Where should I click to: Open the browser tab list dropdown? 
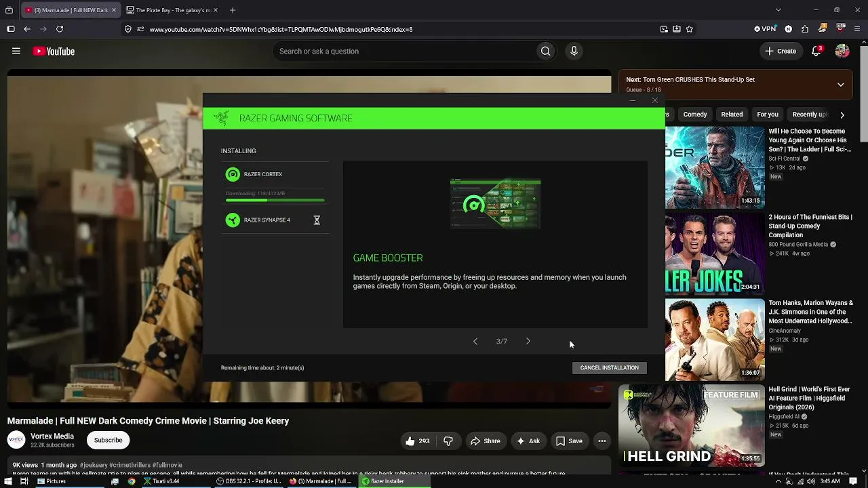[x=778, y=10]
